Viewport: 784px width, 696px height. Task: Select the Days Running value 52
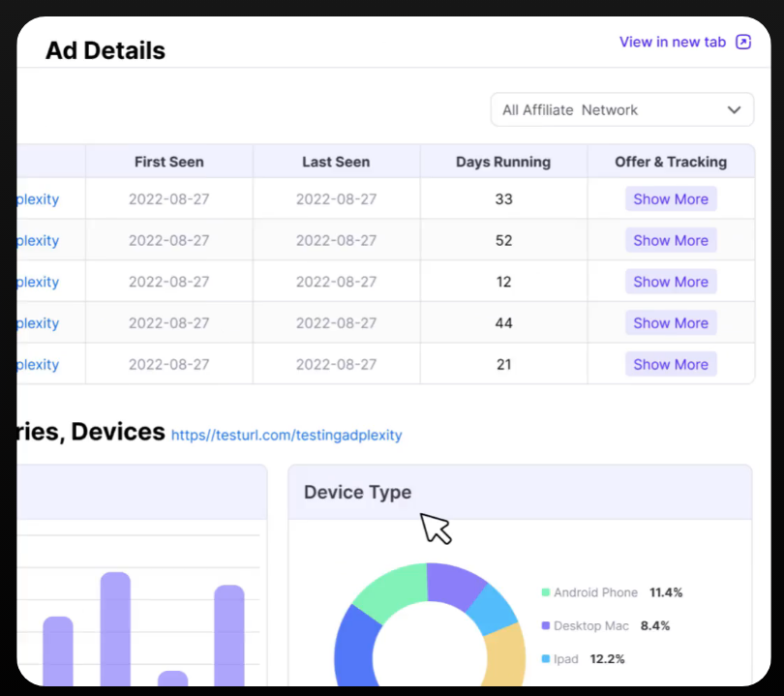[503, 240]
